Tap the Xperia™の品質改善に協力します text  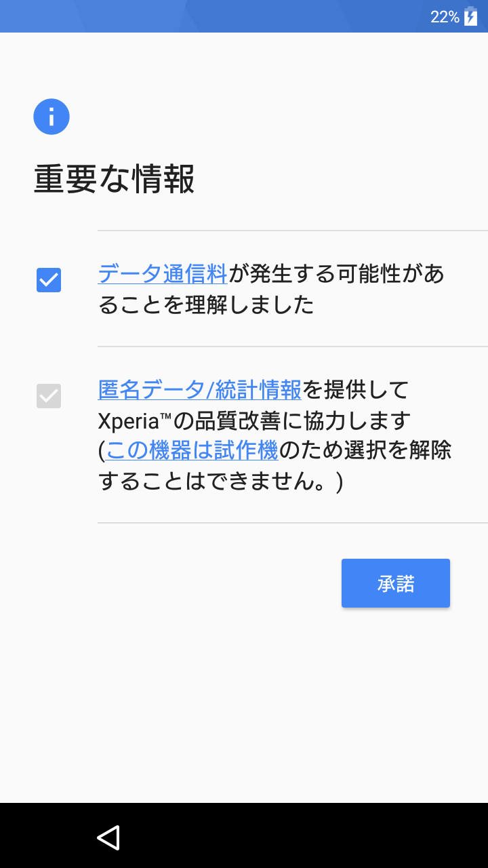point(255,420)
